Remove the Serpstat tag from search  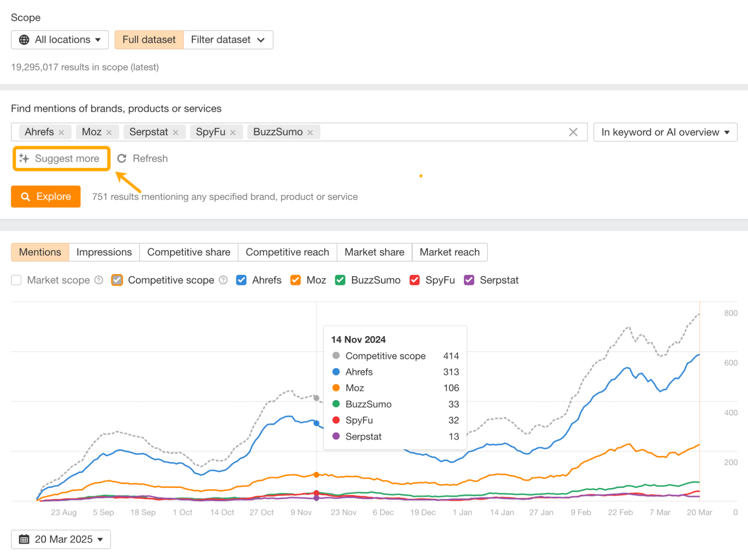point(175,133)
